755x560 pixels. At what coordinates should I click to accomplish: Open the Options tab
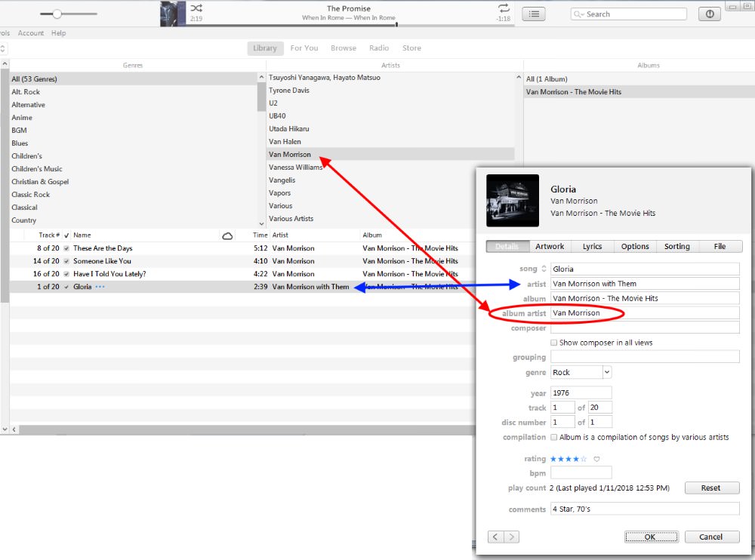point(635,246)
